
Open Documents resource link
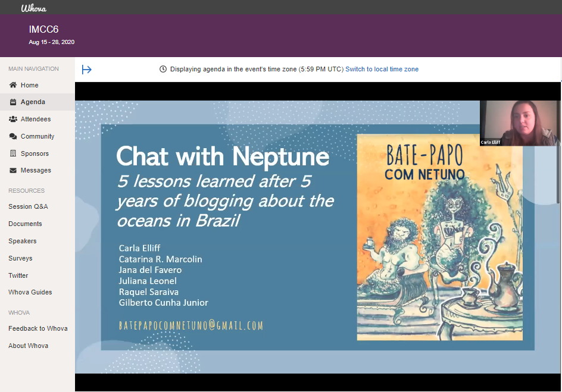(x=25, y=224)
